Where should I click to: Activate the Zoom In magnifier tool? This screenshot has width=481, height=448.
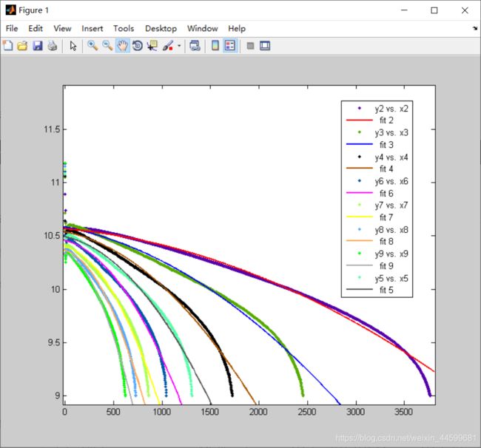pos(92,46)
